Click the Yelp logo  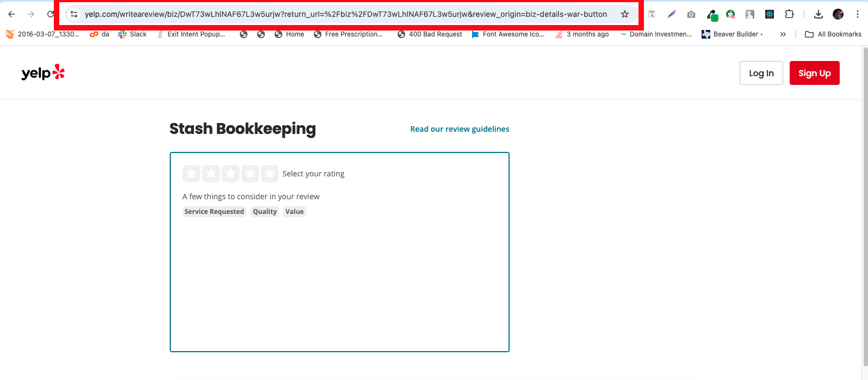[43, 73]
